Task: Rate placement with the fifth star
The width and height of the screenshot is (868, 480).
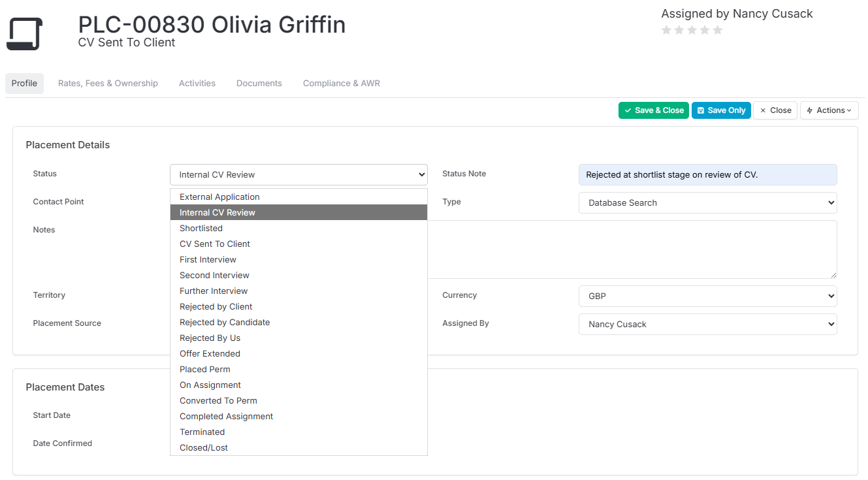Action: 718,30
